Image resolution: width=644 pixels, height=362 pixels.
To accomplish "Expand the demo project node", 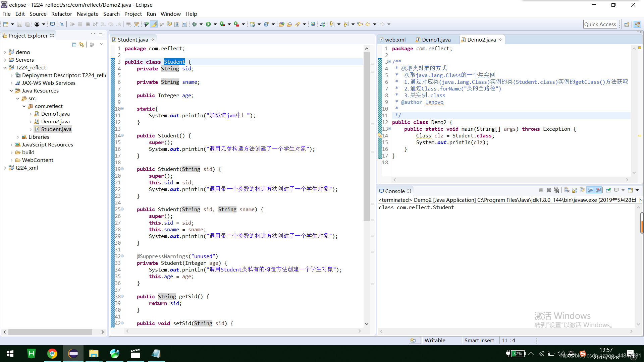I will coord(5,52).
